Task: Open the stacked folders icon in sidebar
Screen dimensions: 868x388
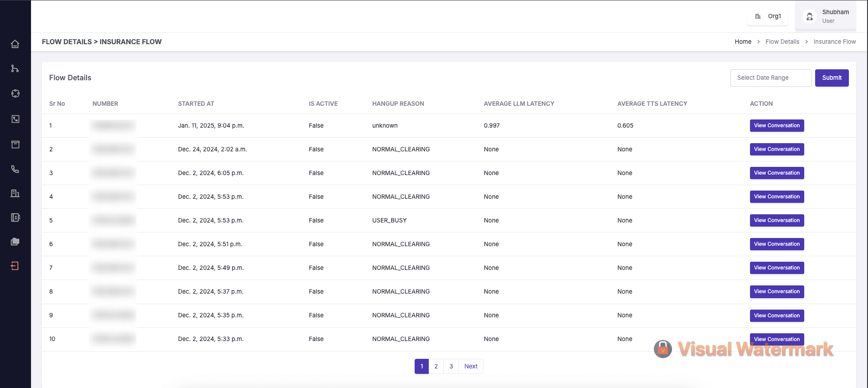Action: (15, 242)
